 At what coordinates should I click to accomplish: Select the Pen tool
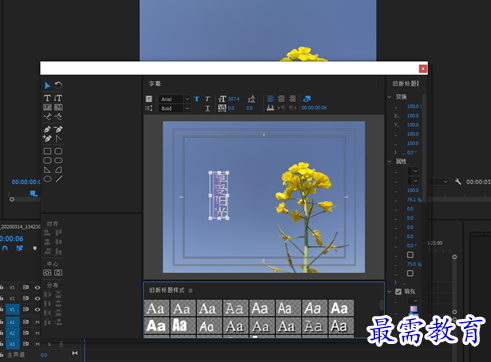47,129
